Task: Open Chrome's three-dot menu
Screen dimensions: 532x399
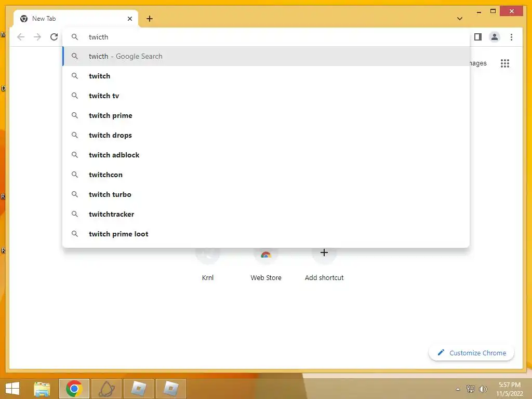Action: click(511, 37)
